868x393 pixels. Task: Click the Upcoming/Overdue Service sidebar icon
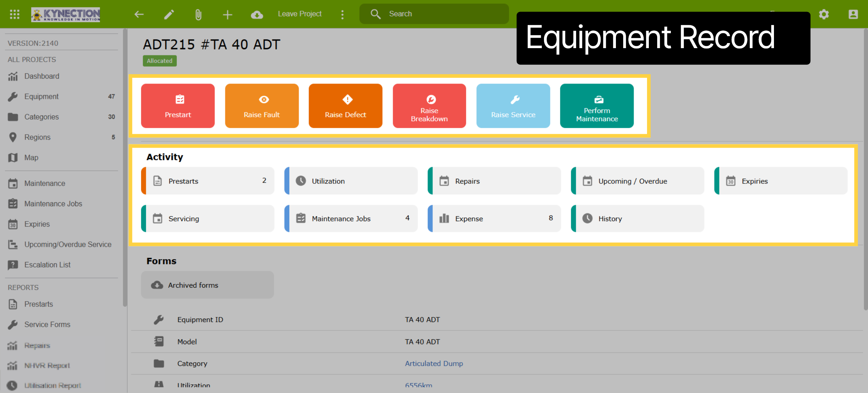pyautogui.click(x=13, y=244)
